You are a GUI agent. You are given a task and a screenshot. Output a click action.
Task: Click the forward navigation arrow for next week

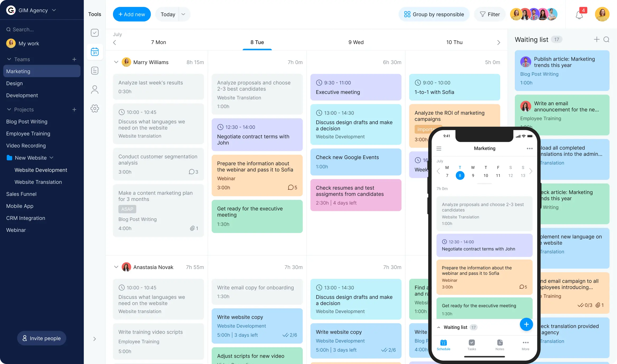coord(499,42)
